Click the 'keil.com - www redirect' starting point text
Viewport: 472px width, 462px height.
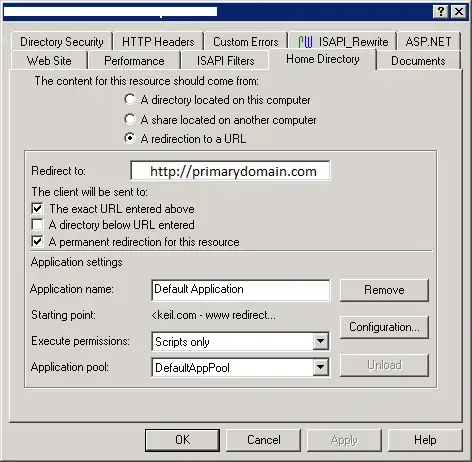[x=214, y=315]
